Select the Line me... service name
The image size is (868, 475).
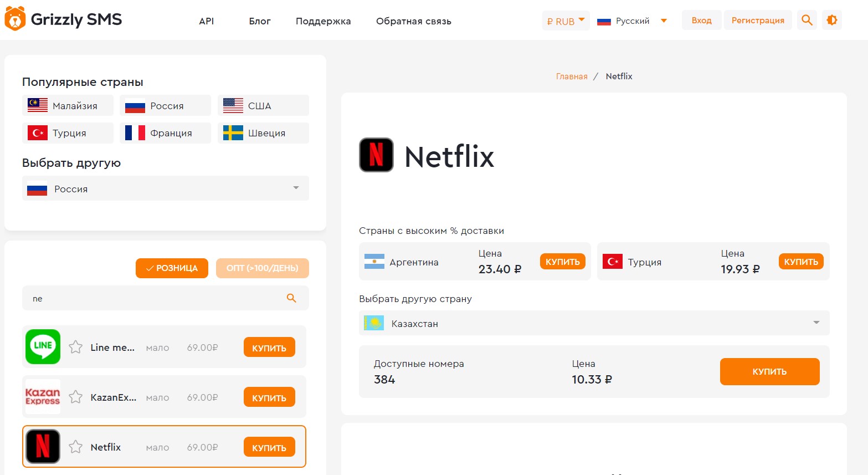coord(112,348)
